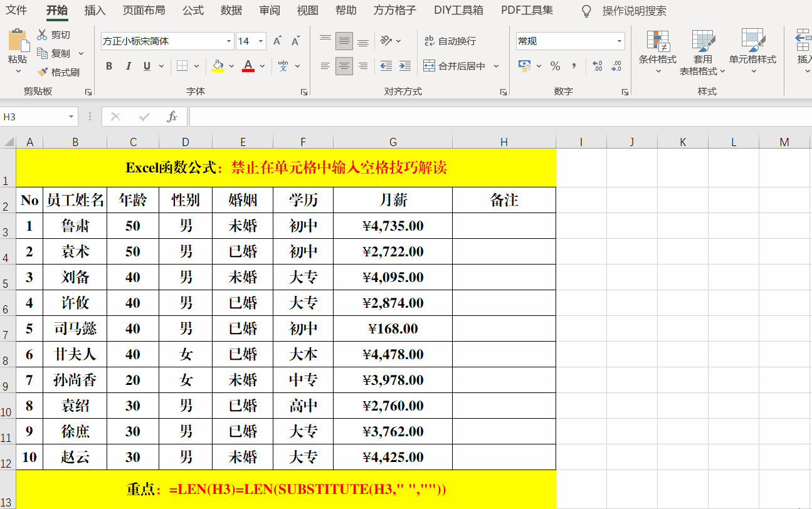Viewport: 812px width, 509px height.
Task: Toggle middle vertical alignment
Action: 344,41
